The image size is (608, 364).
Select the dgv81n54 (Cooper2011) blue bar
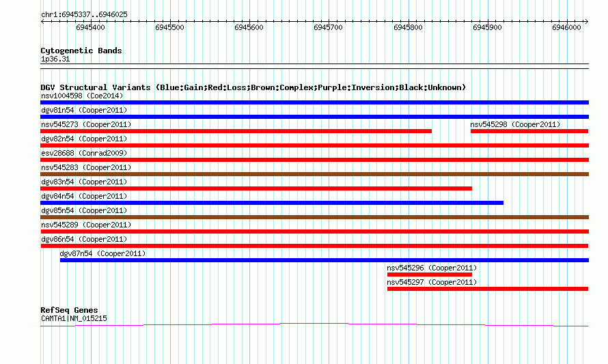(x=314, y=117)
